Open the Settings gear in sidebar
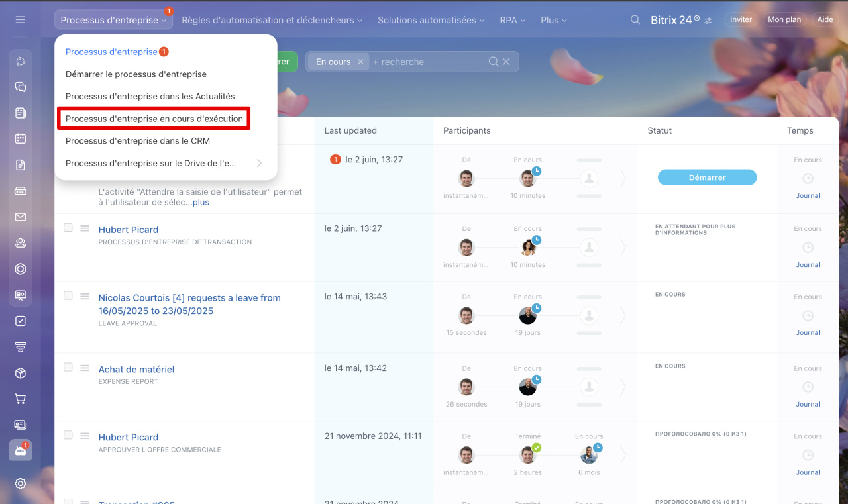The image size is (848, 504). point(21,483)
